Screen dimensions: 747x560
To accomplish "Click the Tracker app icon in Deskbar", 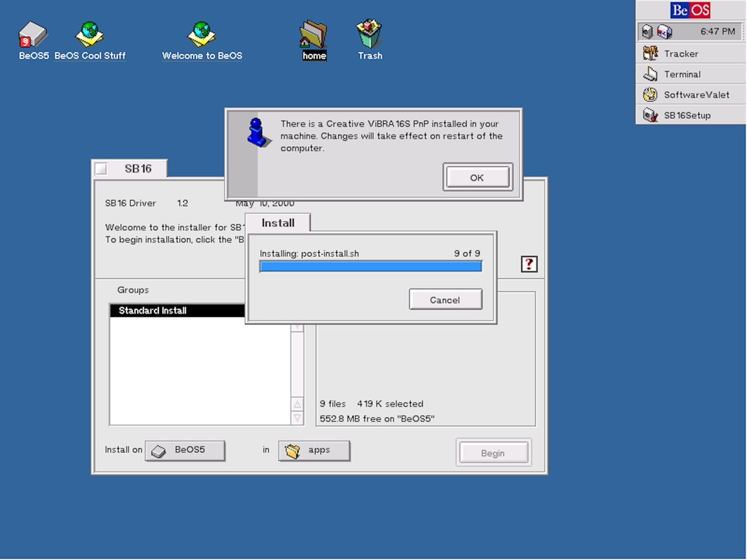I will (650, 53).
